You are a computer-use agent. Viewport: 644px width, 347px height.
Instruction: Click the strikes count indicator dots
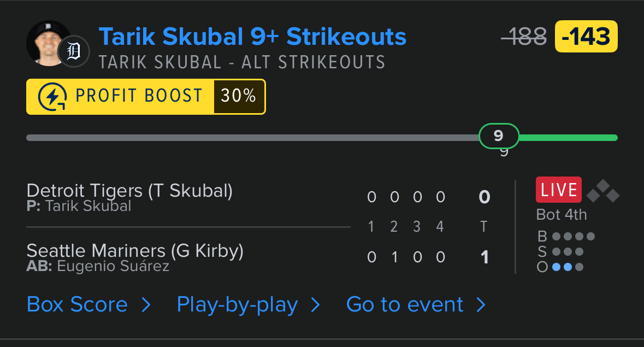(x=568, y=252)
